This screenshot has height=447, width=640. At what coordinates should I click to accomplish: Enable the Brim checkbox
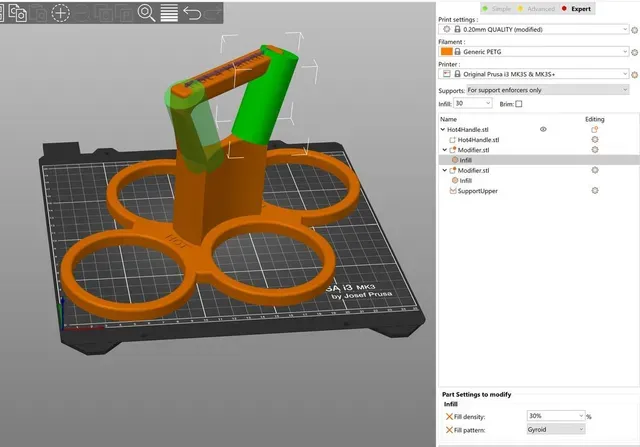518,104
